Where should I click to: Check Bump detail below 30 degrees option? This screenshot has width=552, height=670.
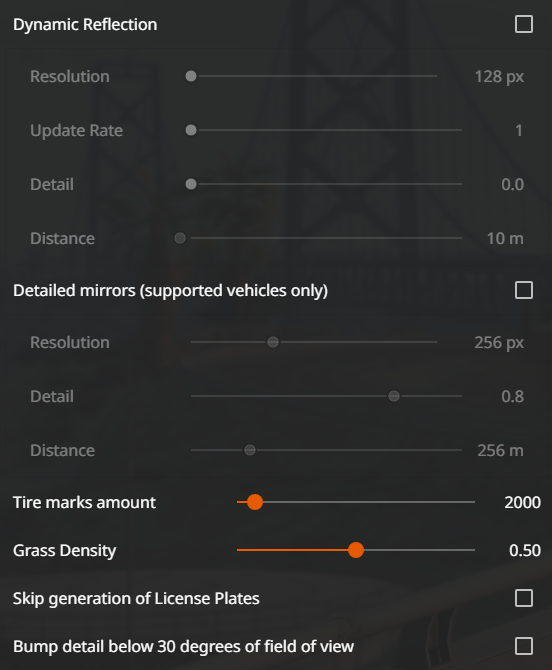coord(523,646)
